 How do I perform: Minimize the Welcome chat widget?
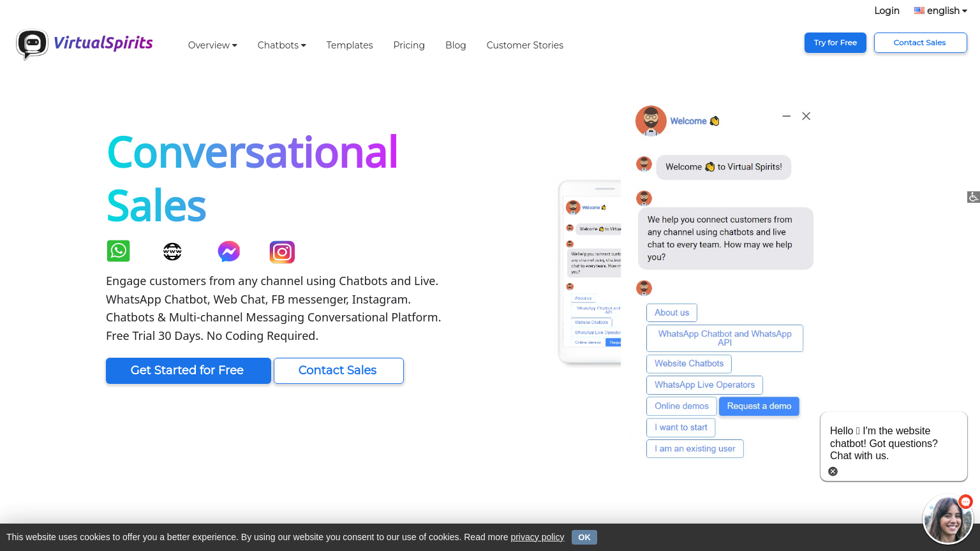click(787, 116)
